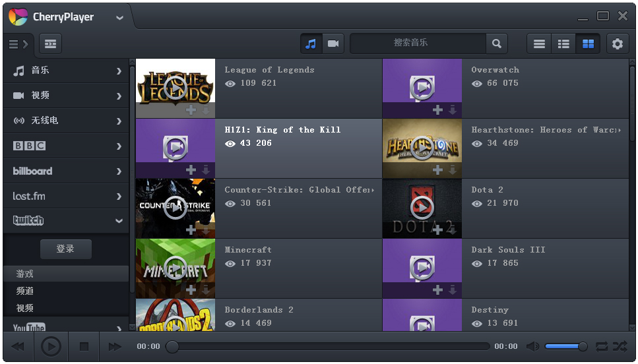Expand the BBC sidebar section

coord(67,146)
